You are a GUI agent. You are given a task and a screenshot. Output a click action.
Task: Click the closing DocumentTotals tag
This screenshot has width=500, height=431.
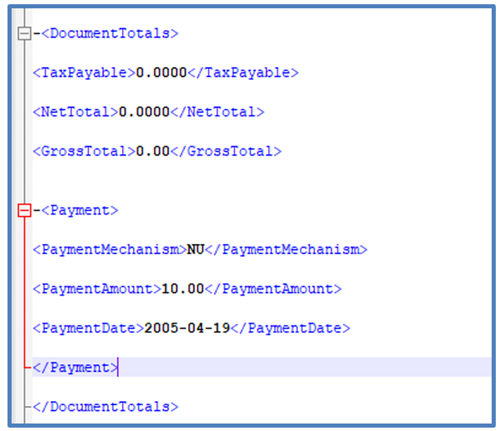106,407
